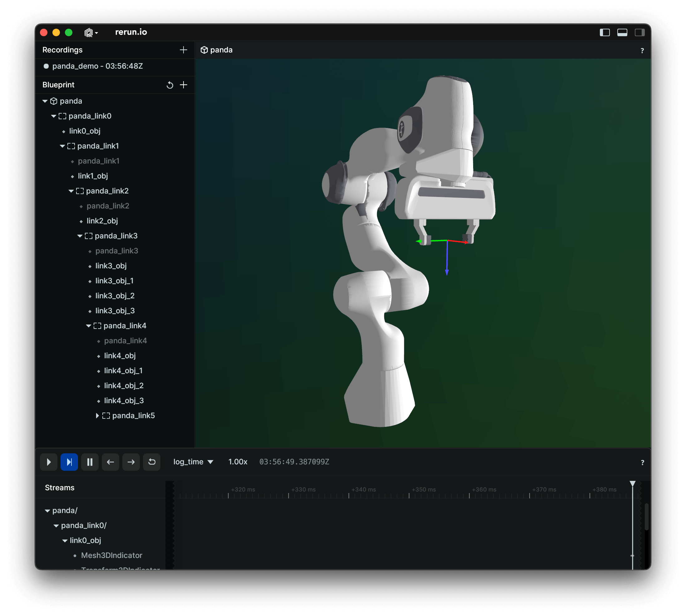Viewport: 686px width, 616px height.
Task: Reset the blueprint with the circular arrow icon
Action: pos(170,85)
